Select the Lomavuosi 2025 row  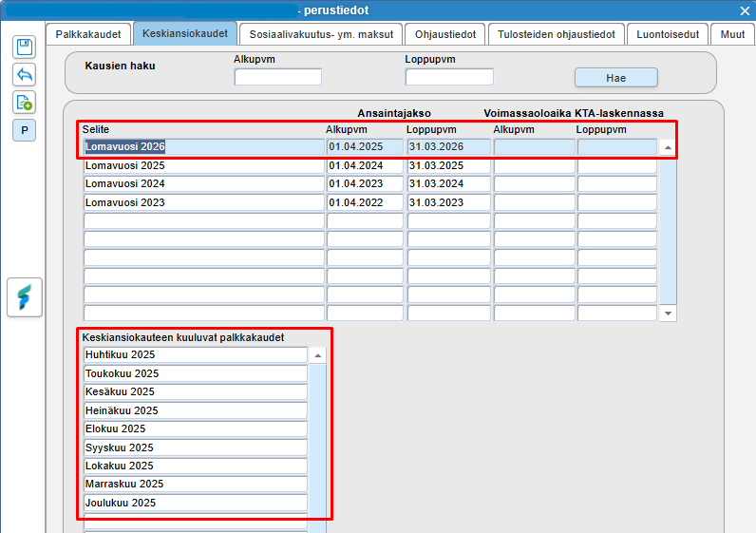203,165
